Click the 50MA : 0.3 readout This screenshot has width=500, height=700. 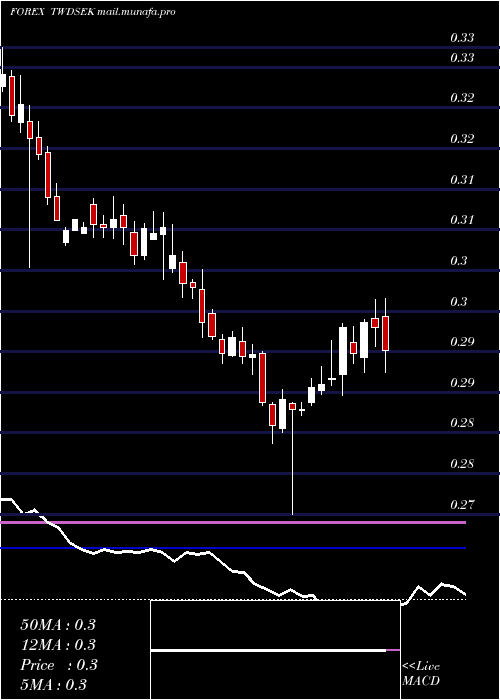point(58,625)
